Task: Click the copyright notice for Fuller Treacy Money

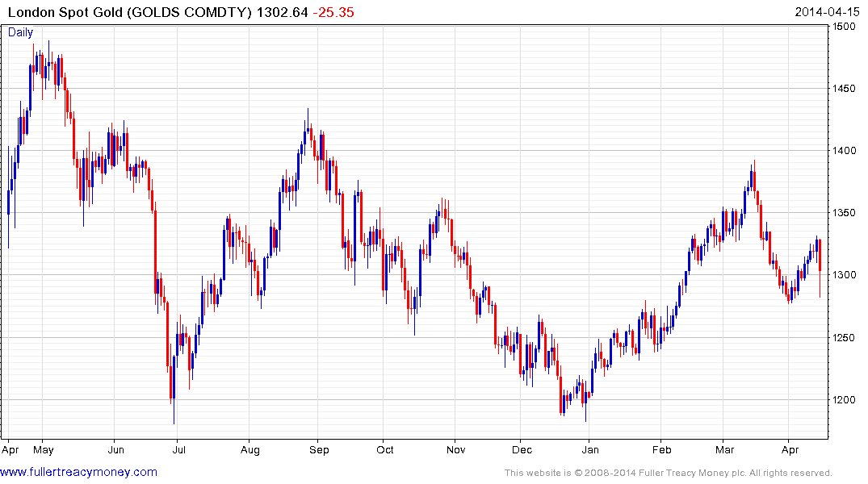Action: click(x=669, y=473)
